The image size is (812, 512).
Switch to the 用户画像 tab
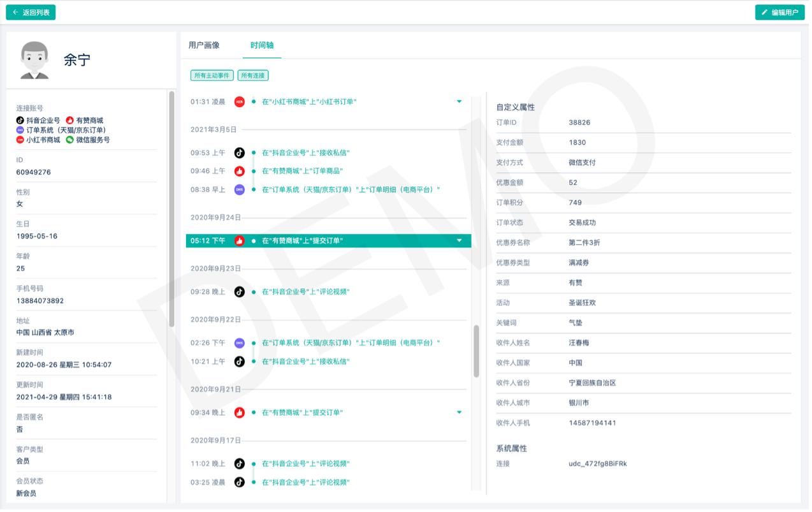coord(203,45)
